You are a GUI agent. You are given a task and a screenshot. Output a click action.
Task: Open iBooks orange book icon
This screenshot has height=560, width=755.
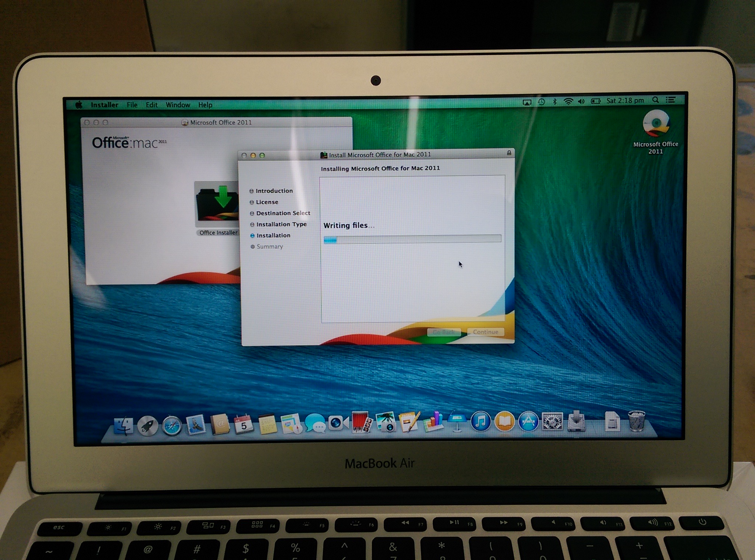pyautogui.click(x=504, y=421)
